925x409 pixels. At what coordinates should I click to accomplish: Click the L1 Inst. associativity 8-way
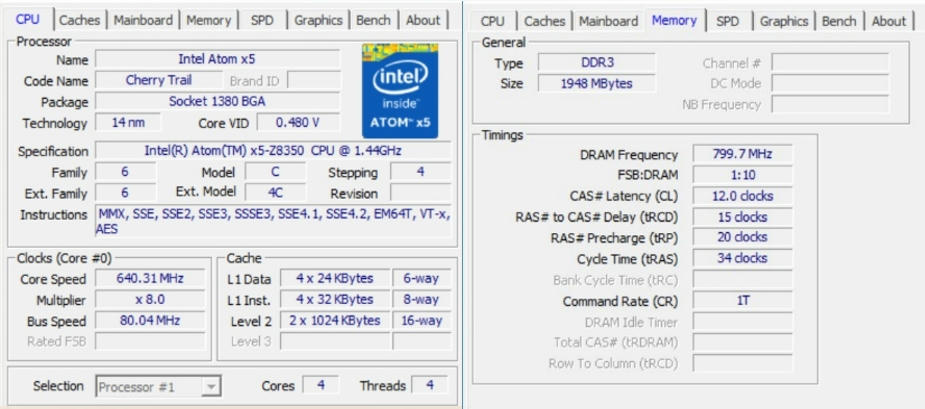point(422,299)
